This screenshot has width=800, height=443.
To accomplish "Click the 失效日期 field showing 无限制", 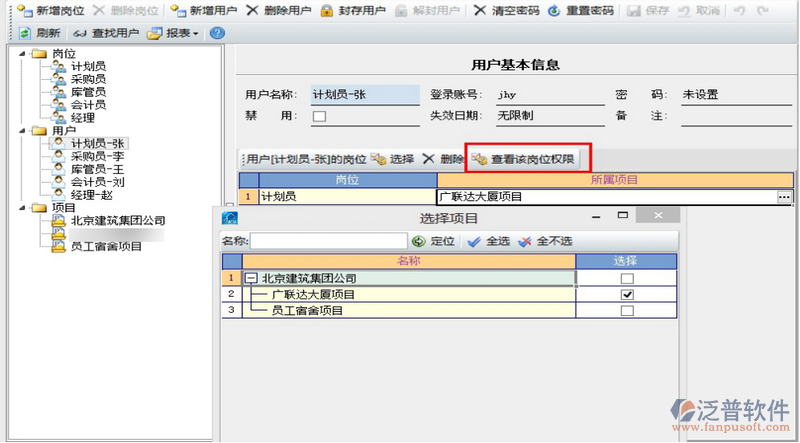I will 550,116.
